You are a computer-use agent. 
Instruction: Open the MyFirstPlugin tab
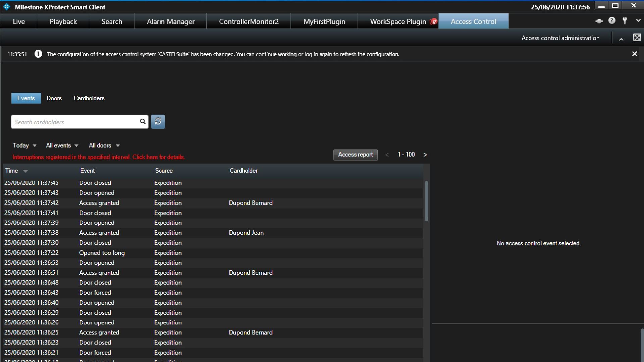[x=324, y=21]
